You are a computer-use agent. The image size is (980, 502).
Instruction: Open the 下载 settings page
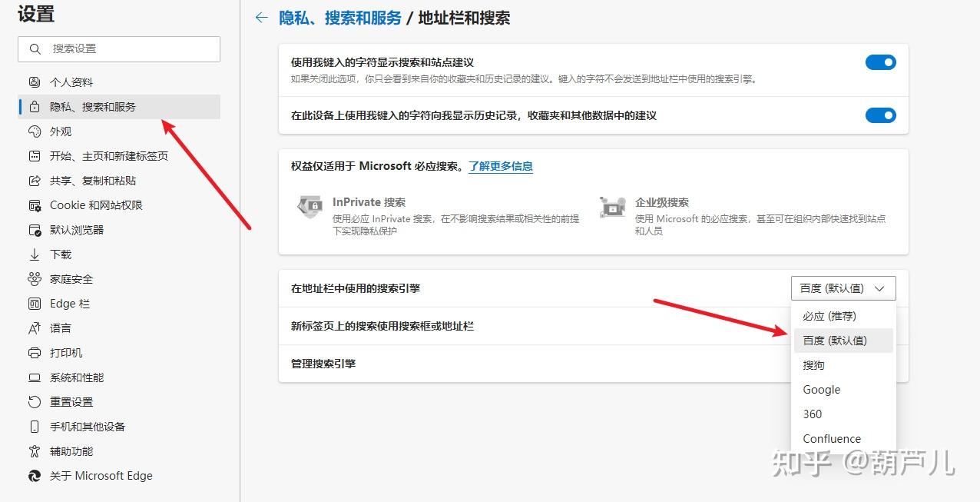tap(119, 254)
